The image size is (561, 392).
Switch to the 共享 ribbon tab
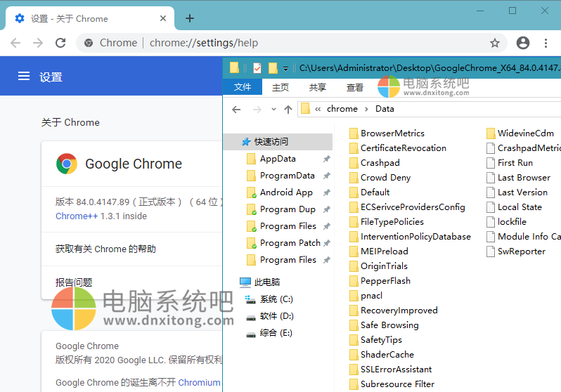(x=317, y=87)
